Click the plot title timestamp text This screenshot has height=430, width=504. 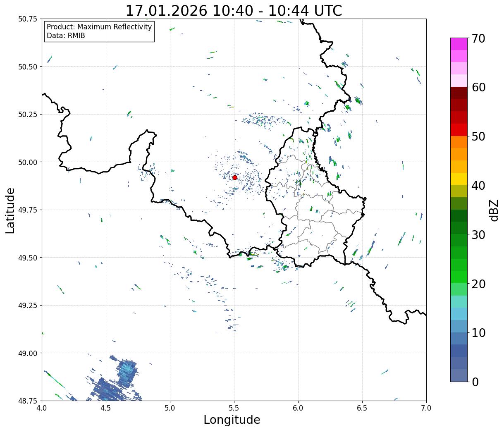[x=234, y=10]
